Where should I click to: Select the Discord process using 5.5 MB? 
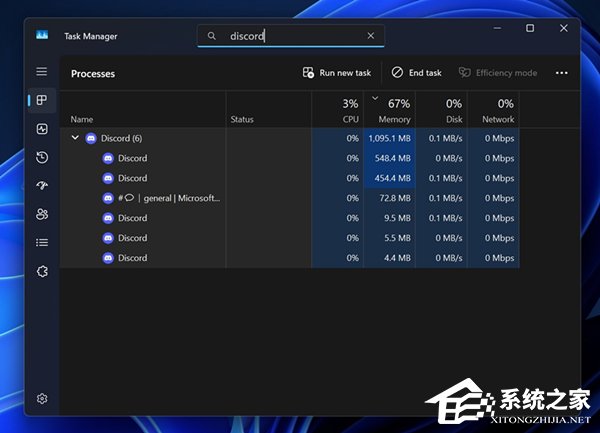(x=290, y=238)
